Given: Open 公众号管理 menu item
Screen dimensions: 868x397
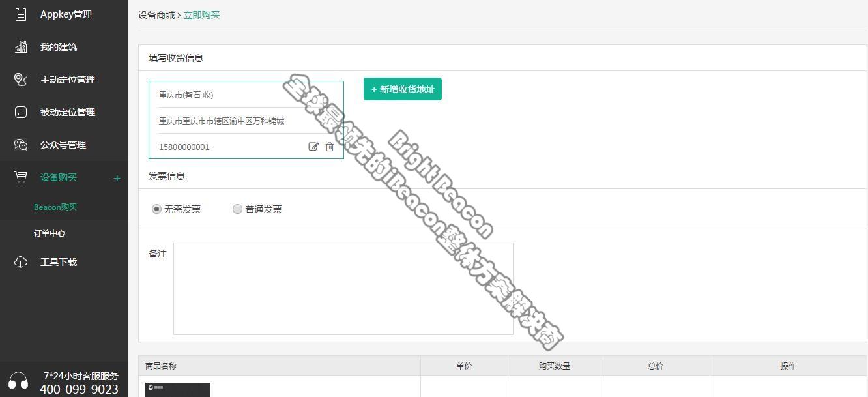Looking at the screenshot, I should point(64,145).
